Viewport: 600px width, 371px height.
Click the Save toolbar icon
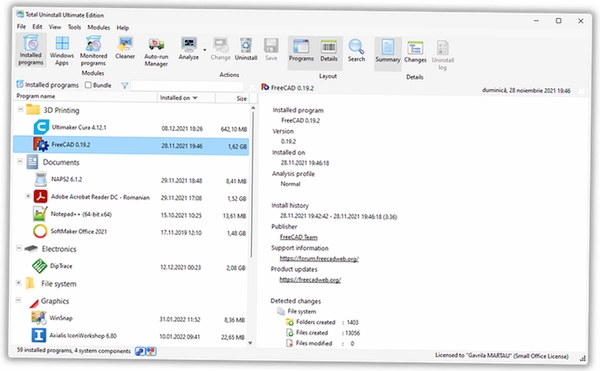pyautogui.click(x=271, y=50)
